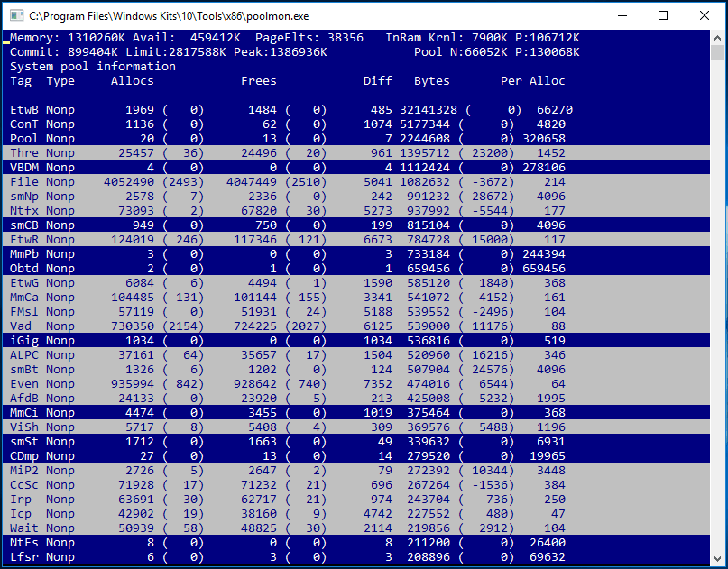728x569 pixels.
Task: Click the Tag column header
Action: click(x=21, y=81)
